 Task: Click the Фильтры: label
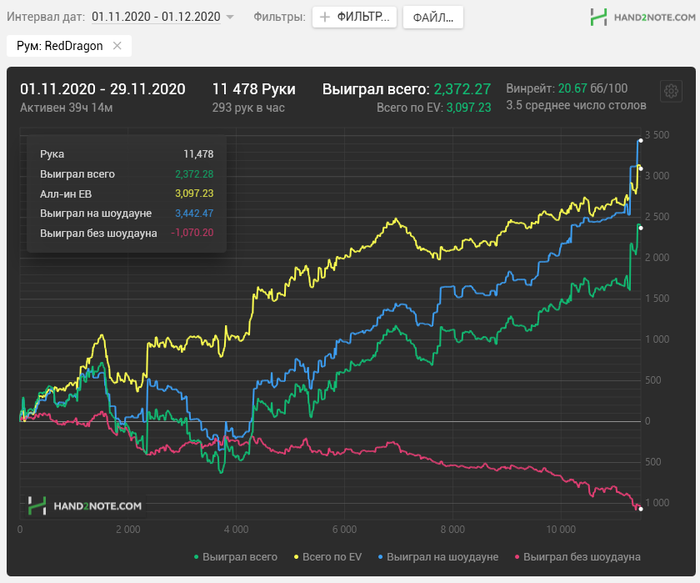pyautogui.click(x=279, y=17)
